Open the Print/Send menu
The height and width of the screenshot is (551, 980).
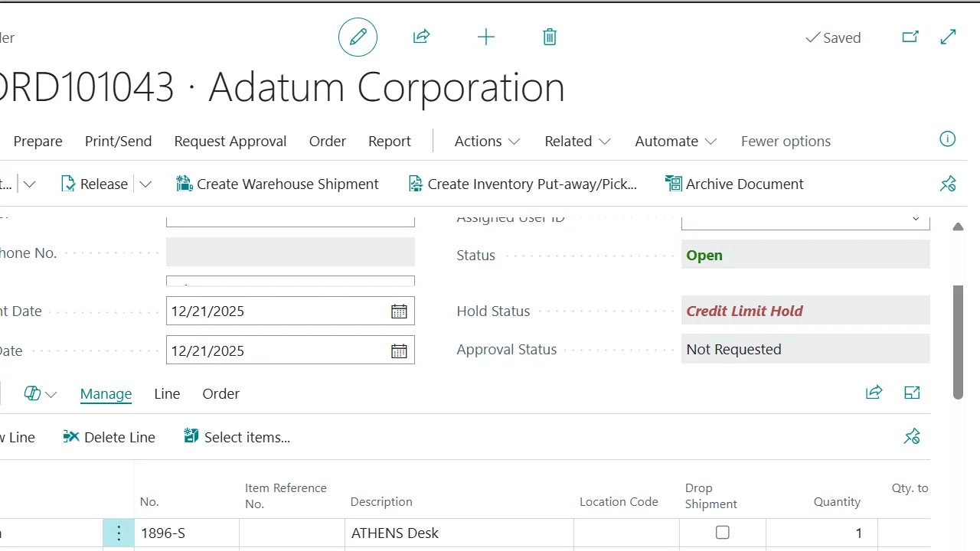(x=119, y=142)
